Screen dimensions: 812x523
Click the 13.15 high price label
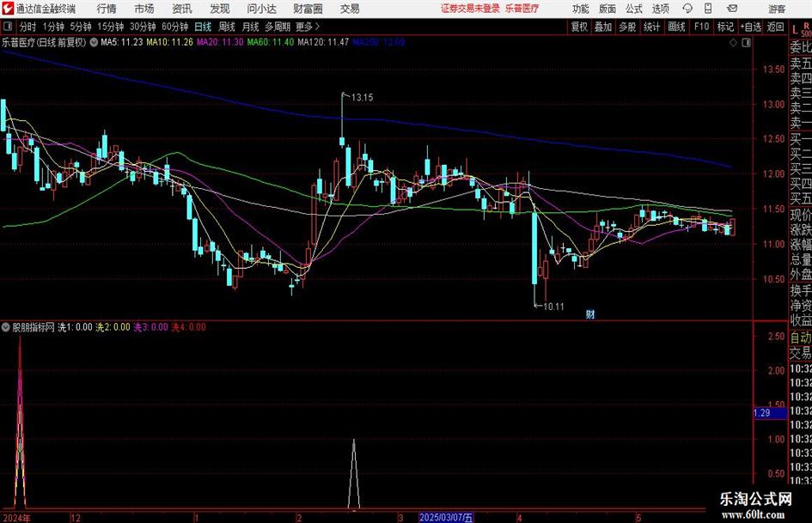[x=362, y=97]
